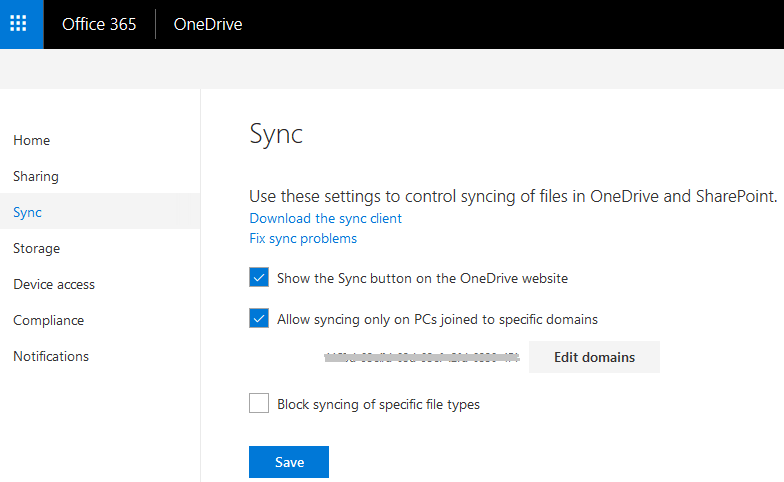Screen dimensions: 784x482
Task: Click the Edit domains button
Action: [x=594, y=357]
